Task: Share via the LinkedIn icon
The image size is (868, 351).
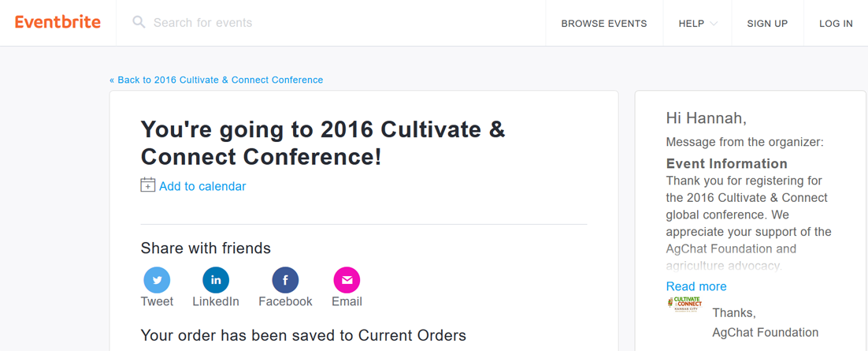Action: 216,280
